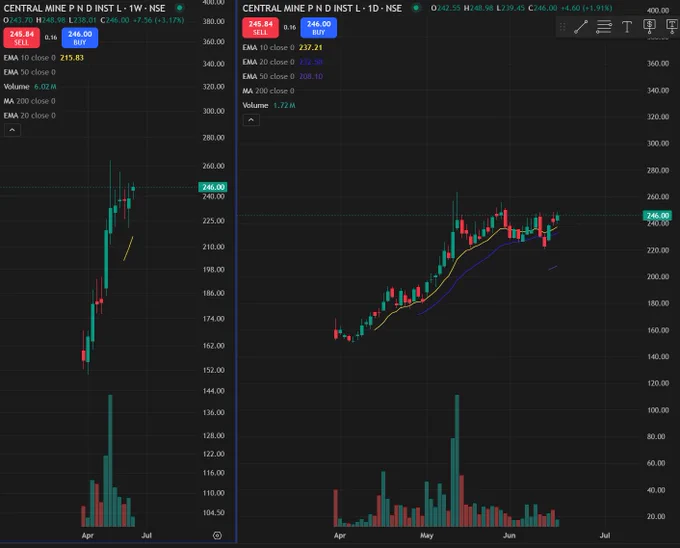
Task: Select the price note dollar tool
Action: (649, 26)
